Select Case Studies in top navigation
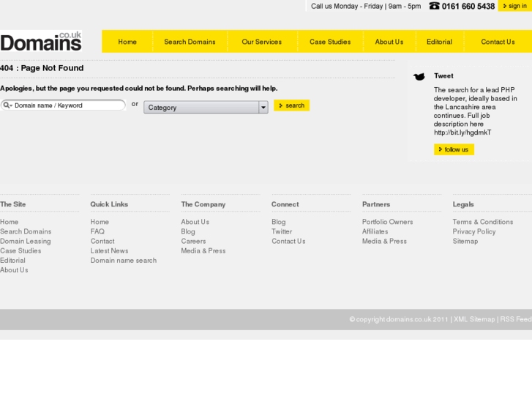Viewport: 532px width, 399px height. click(330, 42)
